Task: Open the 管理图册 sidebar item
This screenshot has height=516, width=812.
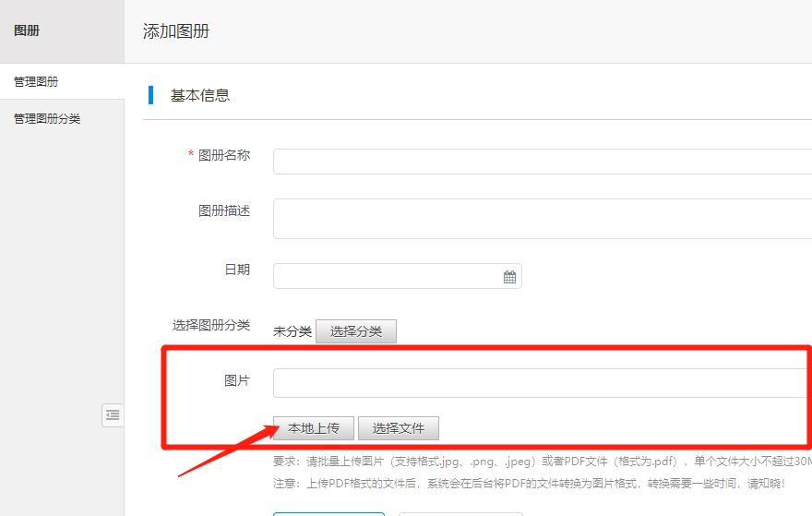Action: click(x=36, y=82)
